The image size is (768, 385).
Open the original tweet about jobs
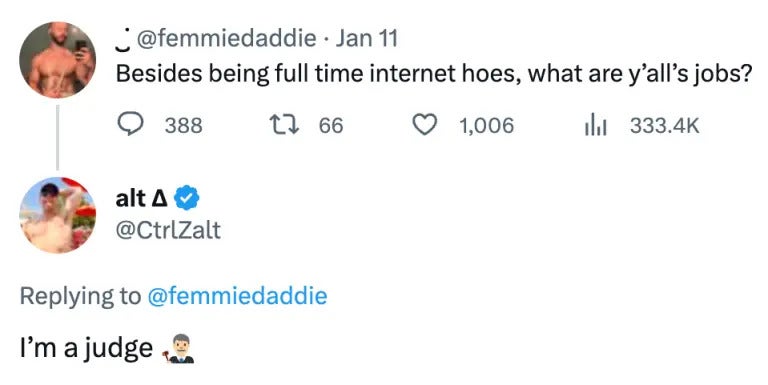coord(433,74)
